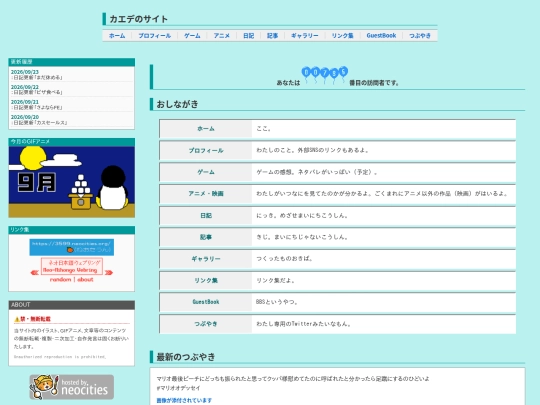Click the 最新のつぶやき section heading
The height and width of the screenshot is (405, 540).
[186, 357]
